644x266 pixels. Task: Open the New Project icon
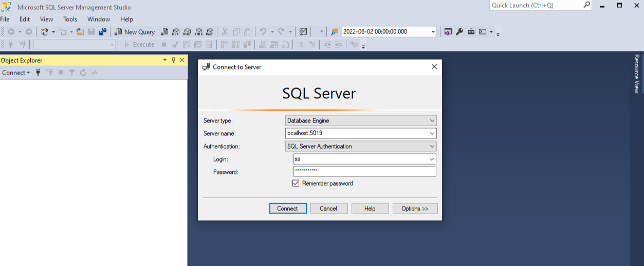(x=44, y=32)
